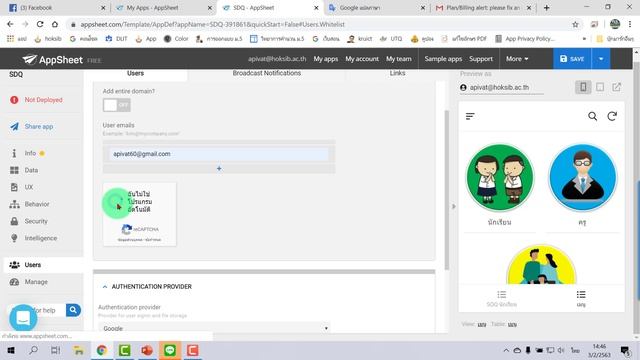Open the UX section in sidebar
Image resolution: width=640 pixels, height=360 pixels.
29,187
